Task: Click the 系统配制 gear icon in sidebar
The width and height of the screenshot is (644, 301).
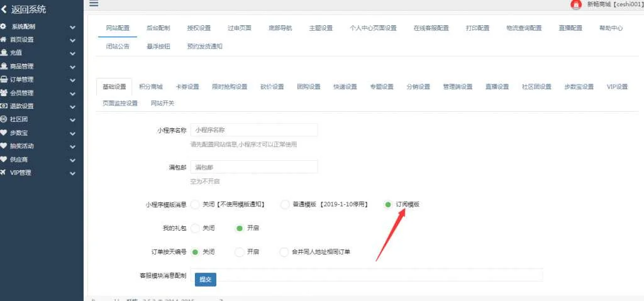Action: pyautogui.click(x=4, y=27)
